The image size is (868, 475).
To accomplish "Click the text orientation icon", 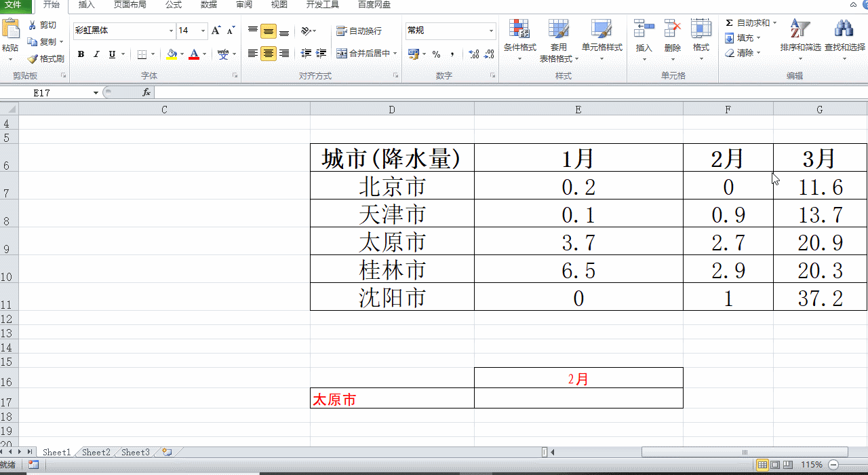I will [306, 31].
